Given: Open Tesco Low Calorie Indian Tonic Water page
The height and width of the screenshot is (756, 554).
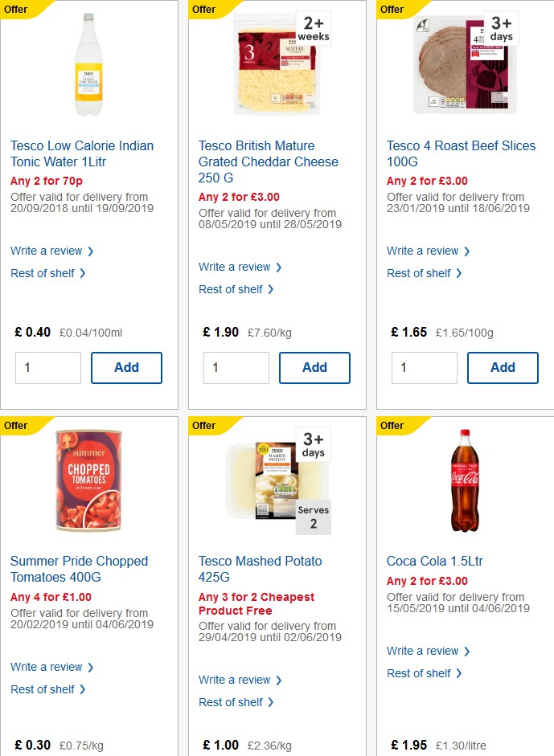Looking at the screenshot, I should [82, 153].
